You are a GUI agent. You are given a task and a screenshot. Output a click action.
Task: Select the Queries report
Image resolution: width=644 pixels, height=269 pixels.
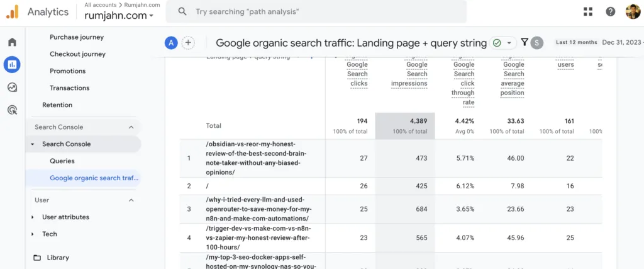point(62,161)
